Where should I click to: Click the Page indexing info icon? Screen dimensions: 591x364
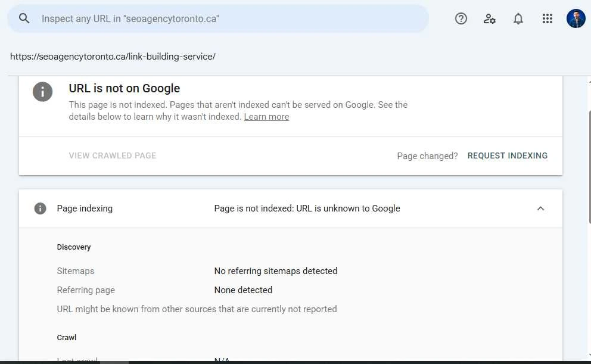tap(41, 209)
